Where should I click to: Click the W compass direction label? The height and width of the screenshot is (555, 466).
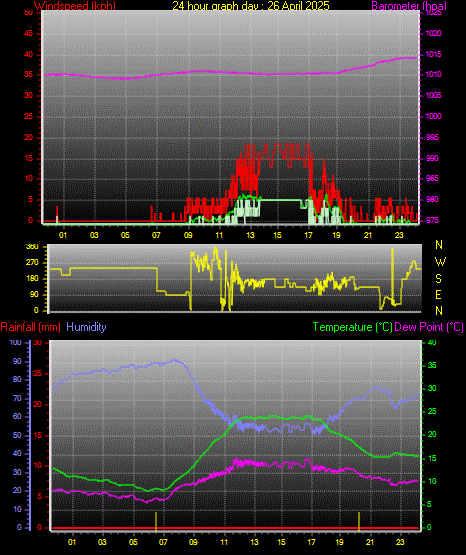440,262
